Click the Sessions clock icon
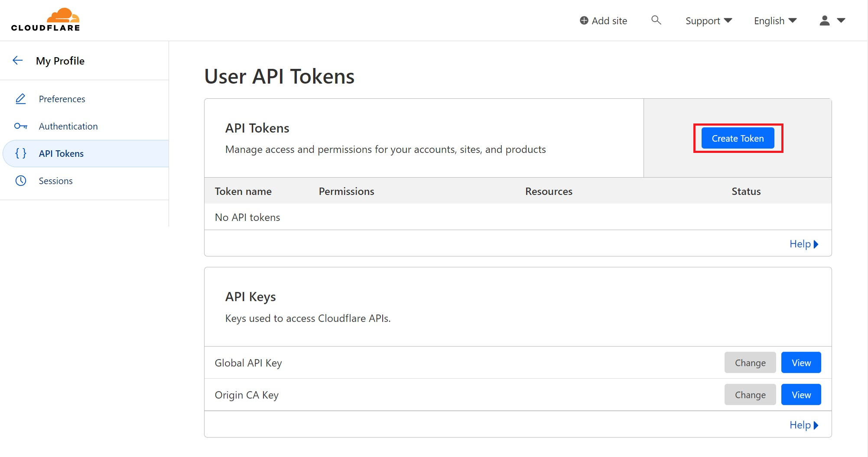 [20, 181]
